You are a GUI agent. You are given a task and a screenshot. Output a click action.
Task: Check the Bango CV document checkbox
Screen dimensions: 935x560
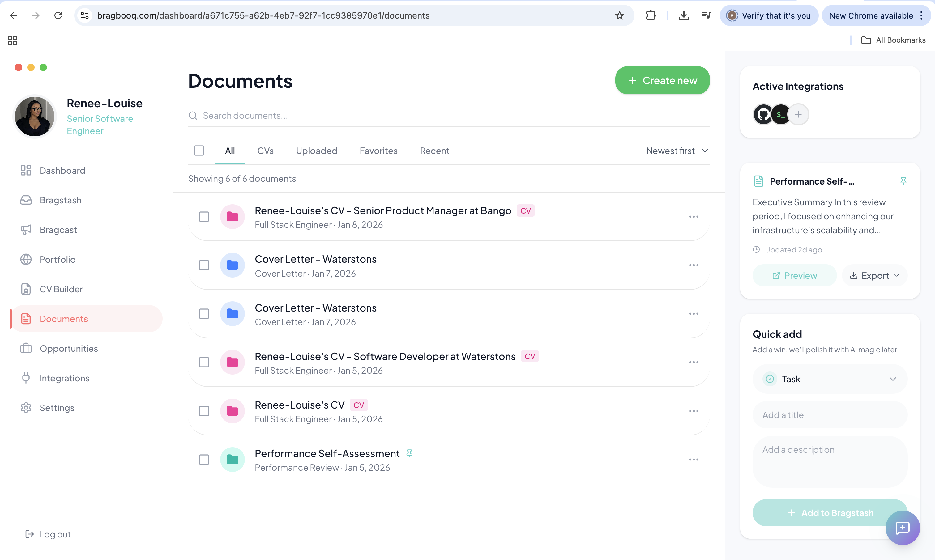tap(204, 217)
